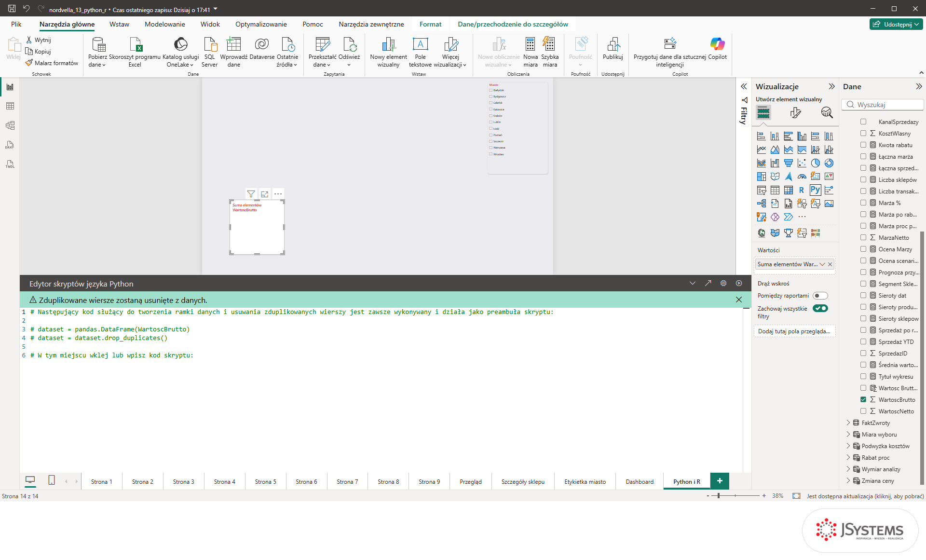Check the KosztWlasny field checkbox
The image size is (926, 560).
(x=863, y=133)
